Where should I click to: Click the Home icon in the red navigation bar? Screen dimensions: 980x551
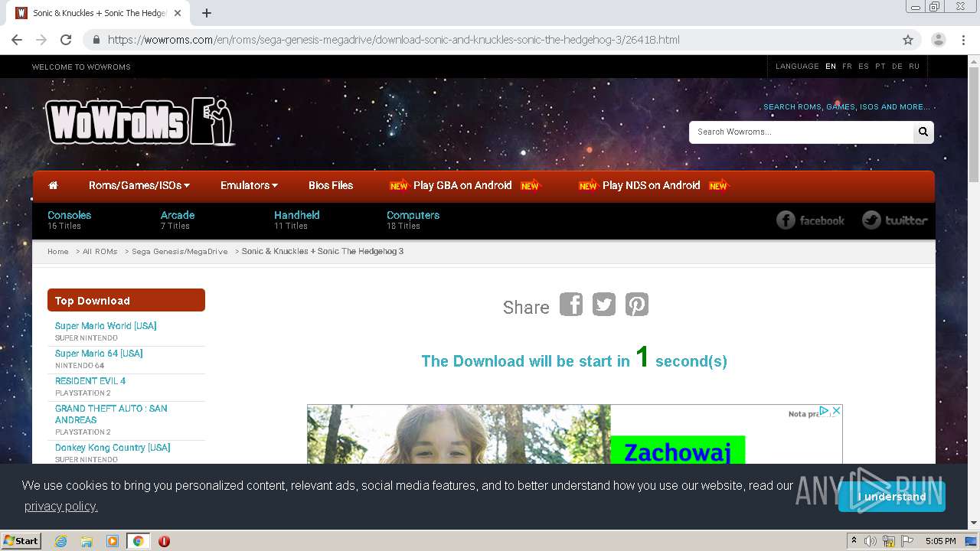(53, 185)
